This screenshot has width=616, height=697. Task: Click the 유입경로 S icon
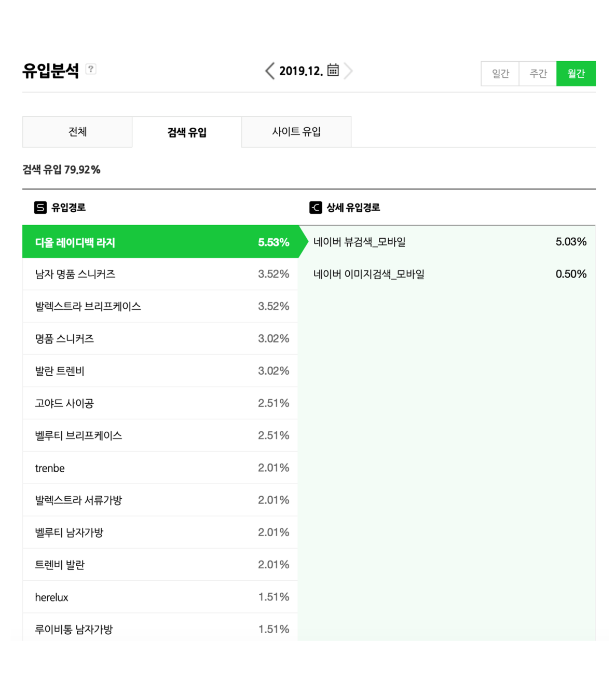coord(40,208)
